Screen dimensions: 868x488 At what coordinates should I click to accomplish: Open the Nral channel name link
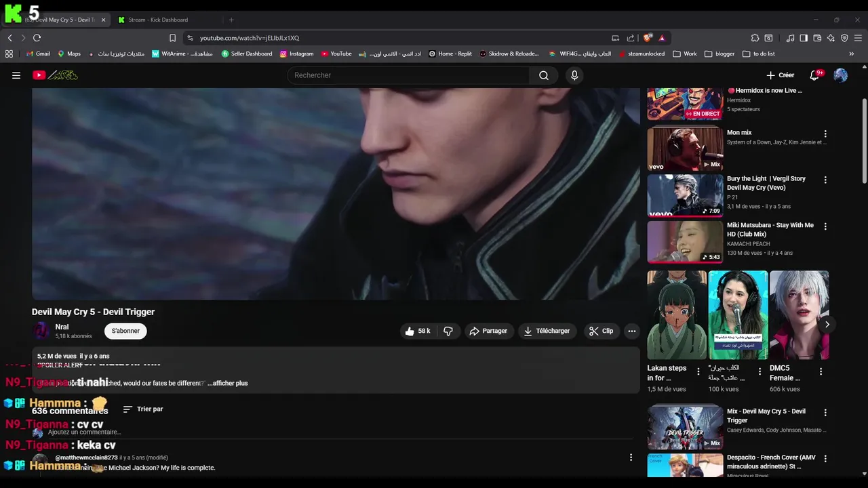[62, 327]
